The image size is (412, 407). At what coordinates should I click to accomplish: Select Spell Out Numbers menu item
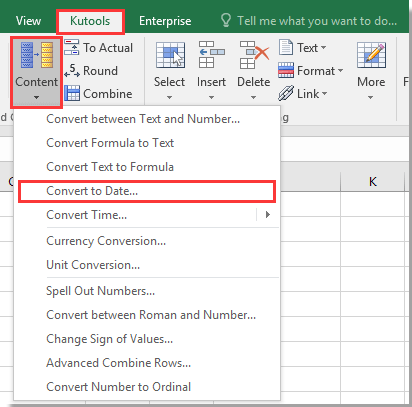(147, 291)
